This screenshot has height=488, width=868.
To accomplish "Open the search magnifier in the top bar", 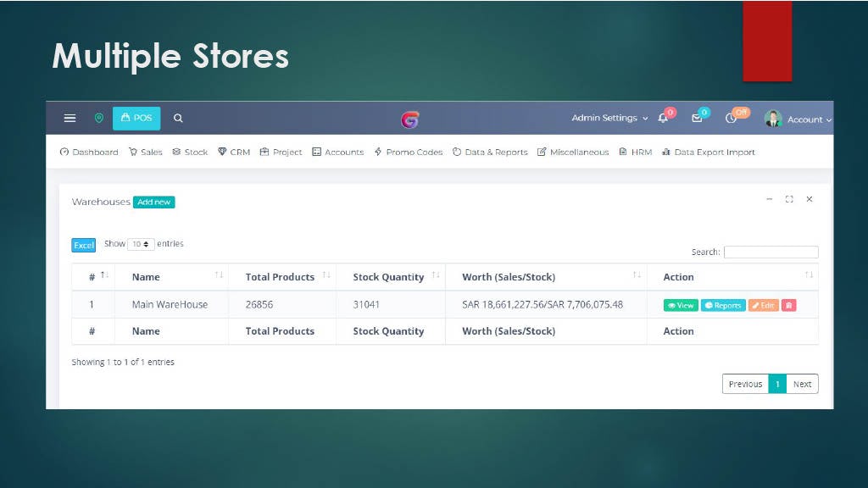I will tap(177, 118).
